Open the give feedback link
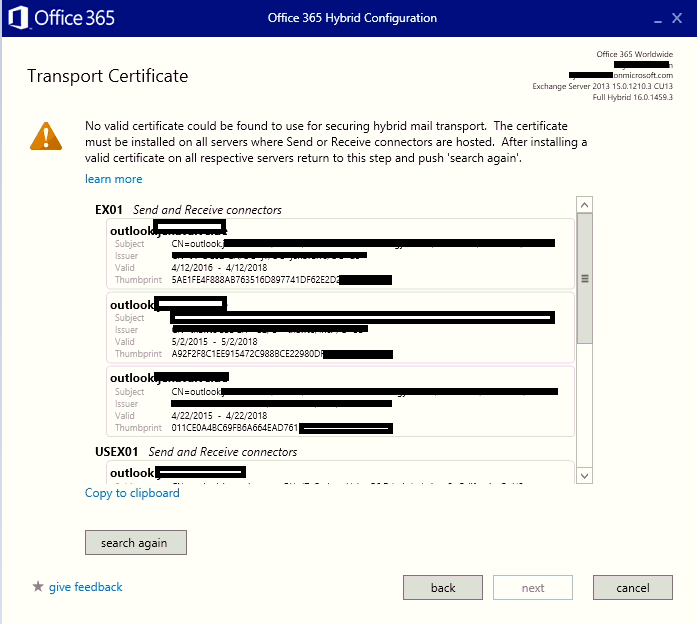697x624 pixels. click(85, 587)
